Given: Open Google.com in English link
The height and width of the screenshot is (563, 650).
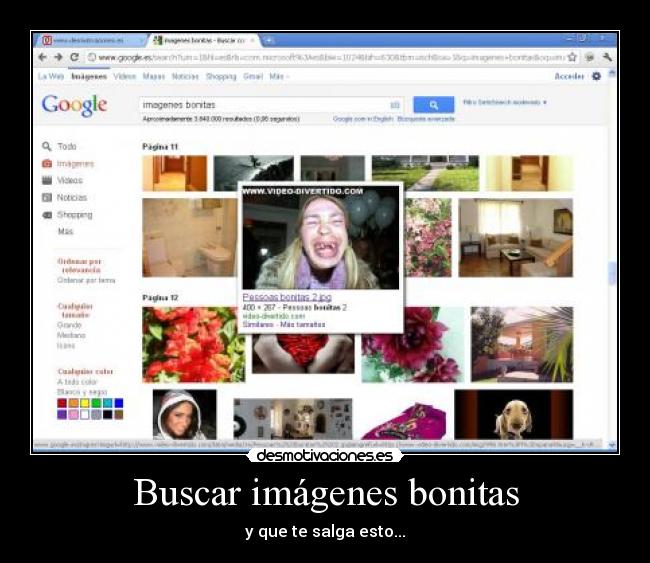Looking at the screenshot, I should coord(363,119).
